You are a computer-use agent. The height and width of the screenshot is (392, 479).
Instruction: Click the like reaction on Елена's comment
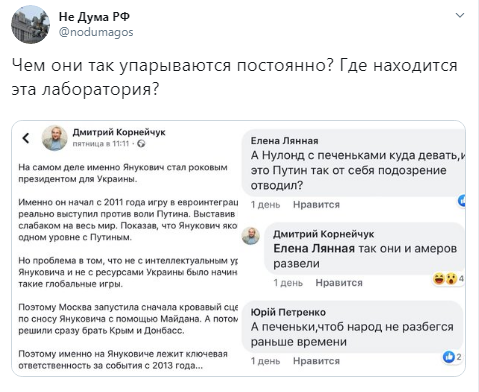click(462, 201)
